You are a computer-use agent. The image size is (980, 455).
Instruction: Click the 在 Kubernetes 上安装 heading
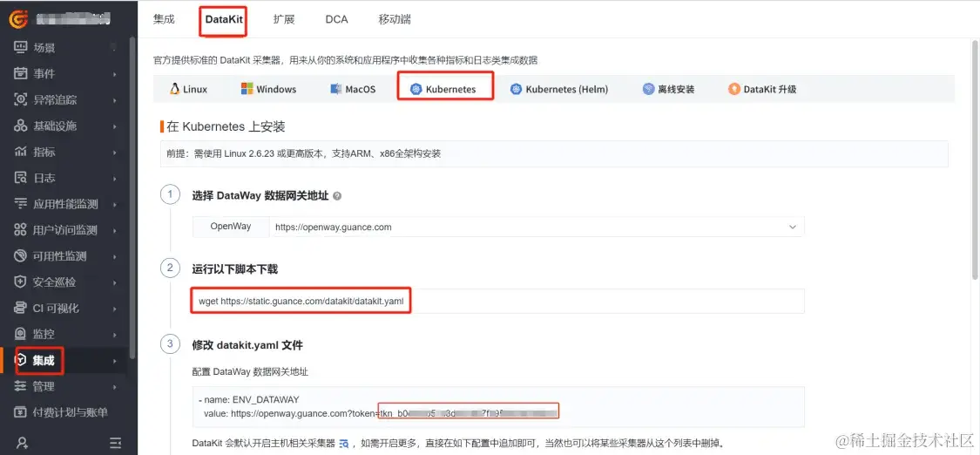tap(226, 127)
